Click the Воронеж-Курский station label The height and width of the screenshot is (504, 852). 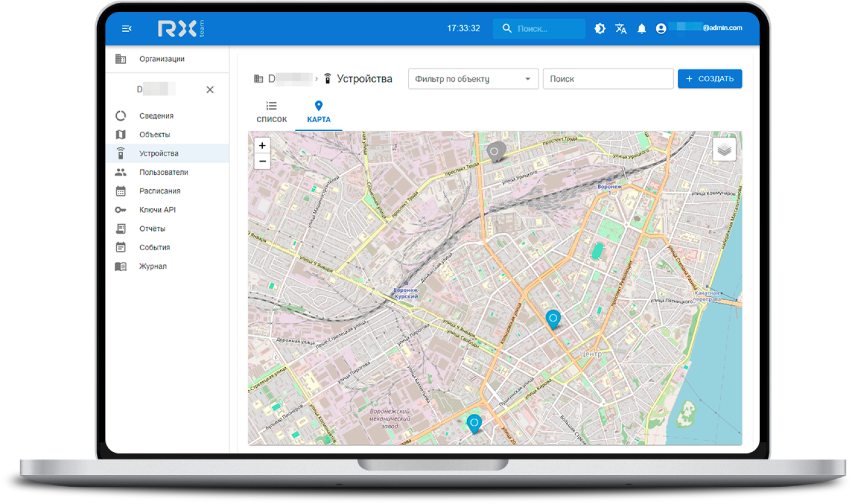click(406, 293)
